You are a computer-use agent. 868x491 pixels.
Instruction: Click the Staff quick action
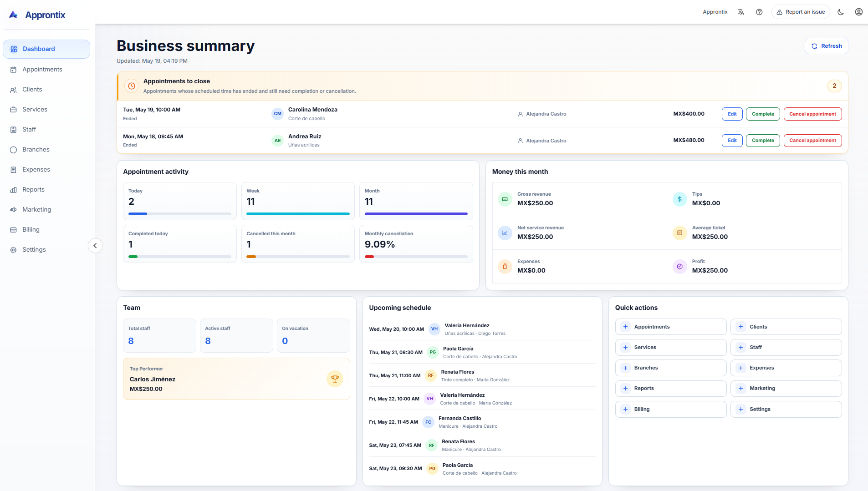tap(786, 348)
